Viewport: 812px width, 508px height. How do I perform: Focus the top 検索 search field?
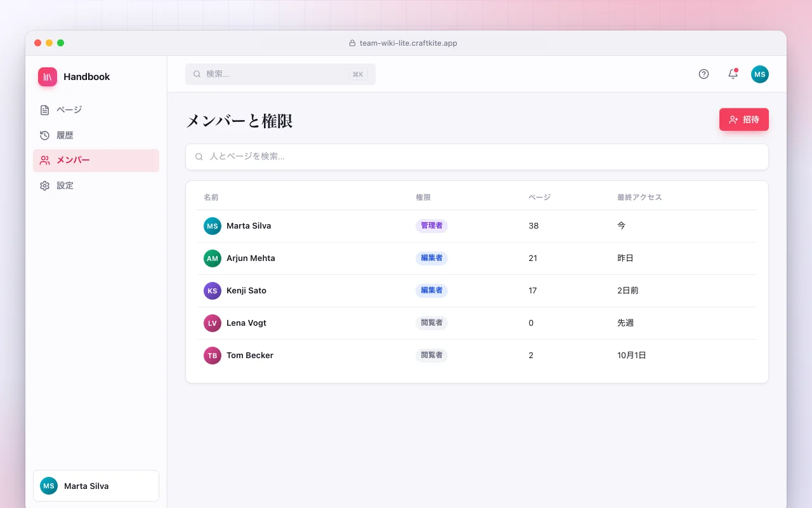[280, 74]
